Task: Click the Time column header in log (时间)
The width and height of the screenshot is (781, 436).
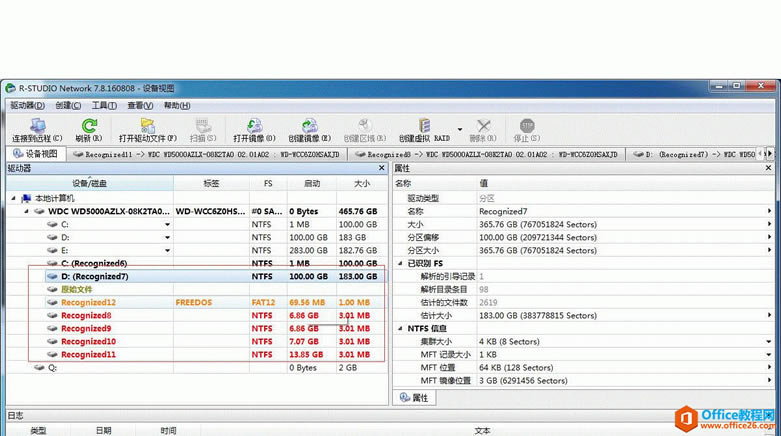Action: [x=168, y=431]
